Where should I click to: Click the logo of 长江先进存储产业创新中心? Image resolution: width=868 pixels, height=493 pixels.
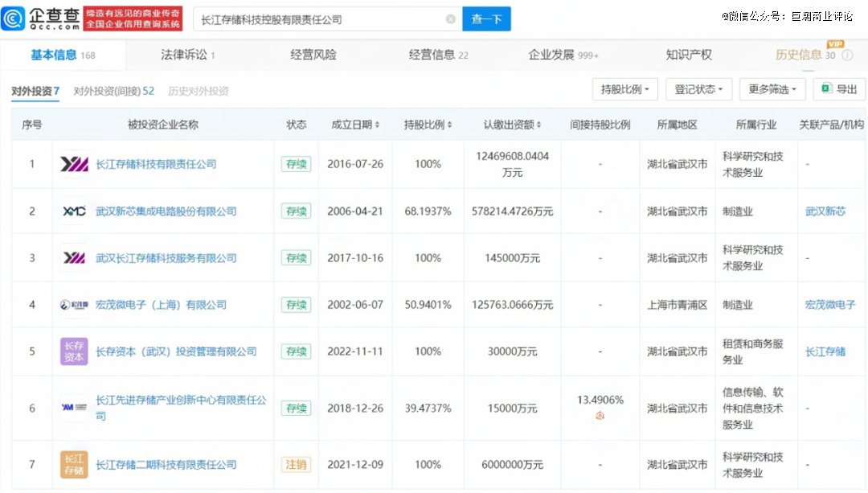pyautogui.click(x=74, y=408)
